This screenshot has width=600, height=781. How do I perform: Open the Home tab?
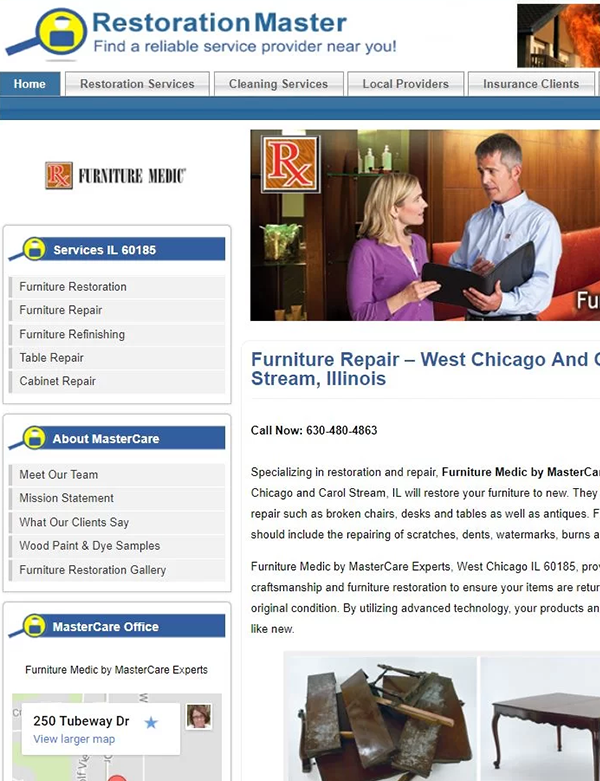(30, 84)
